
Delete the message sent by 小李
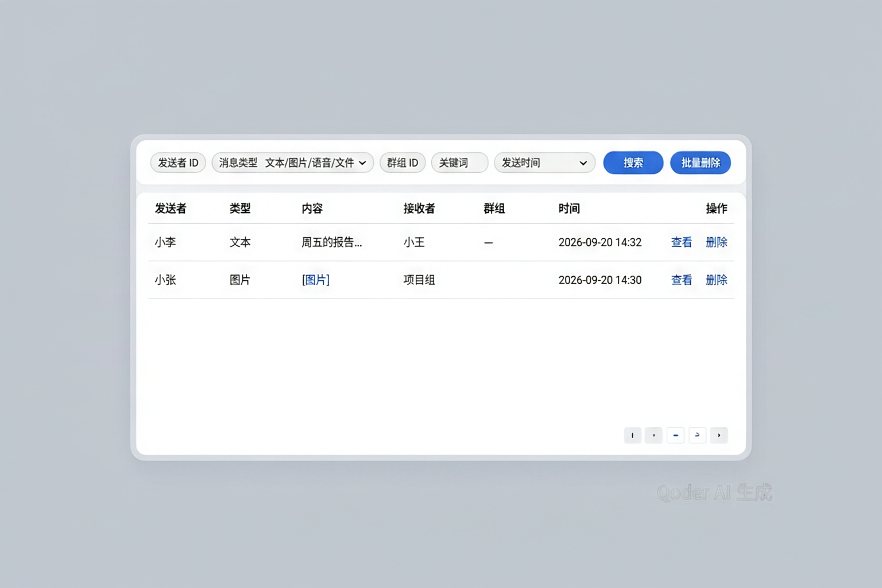pyautogui.click(x=717, y=242)
